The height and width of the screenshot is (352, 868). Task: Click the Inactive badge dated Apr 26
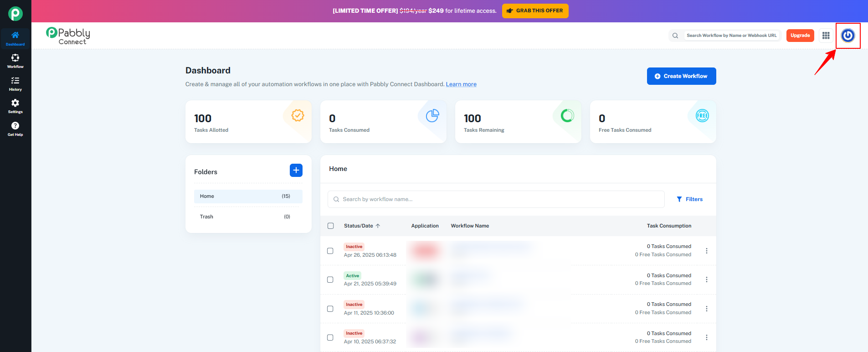[354, 247]
